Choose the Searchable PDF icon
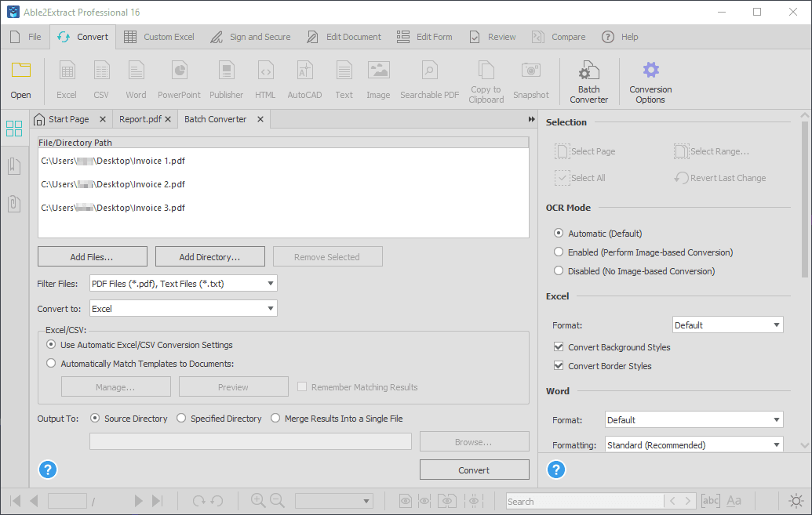 pyautogui.click(x=429, y=71)
